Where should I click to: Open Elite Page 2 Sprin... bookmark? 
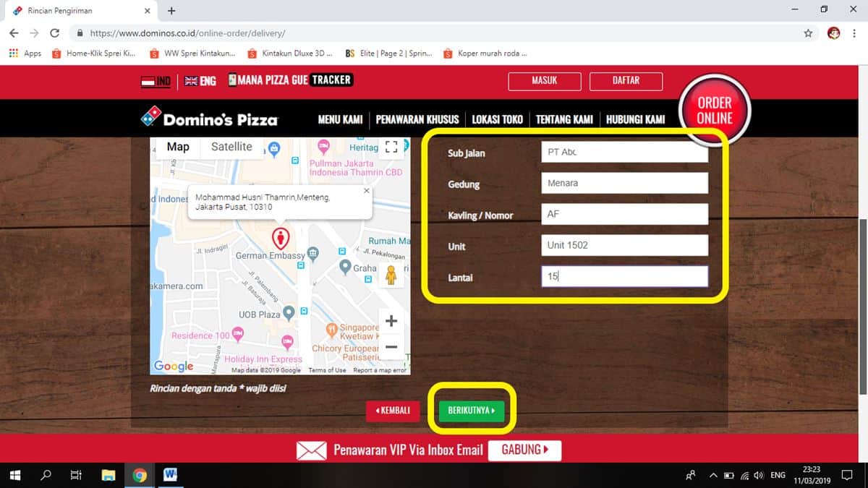point(388,53)
